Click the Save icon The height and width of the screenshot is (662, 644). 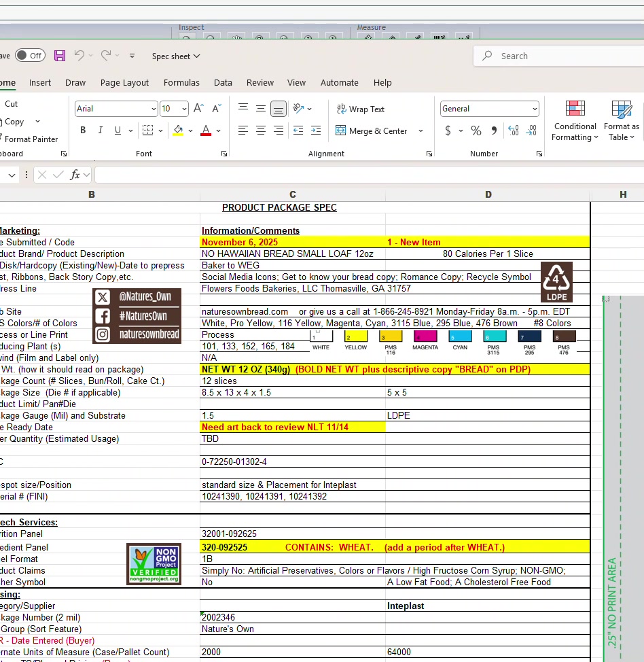(60, 56)
